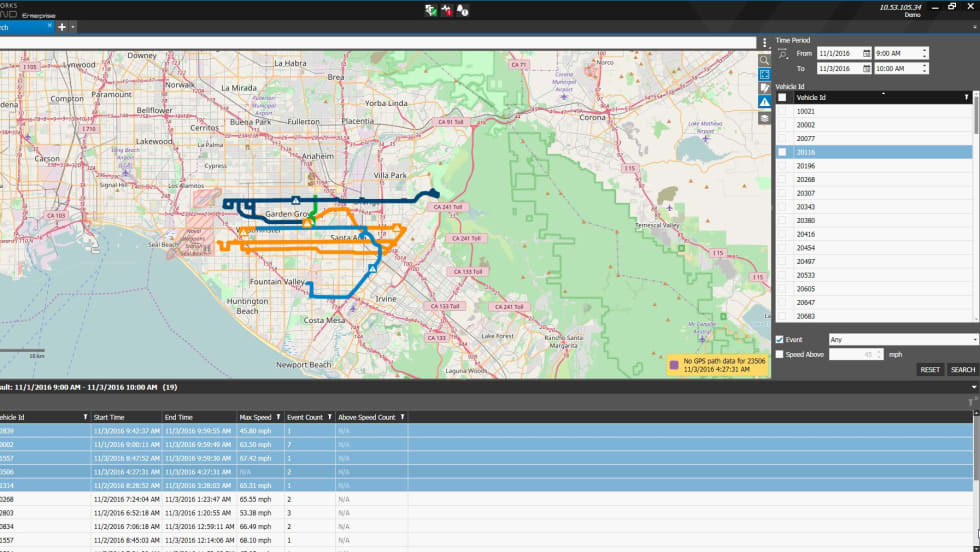Open the notifications bell icon in title bar

tap(463, 10)
